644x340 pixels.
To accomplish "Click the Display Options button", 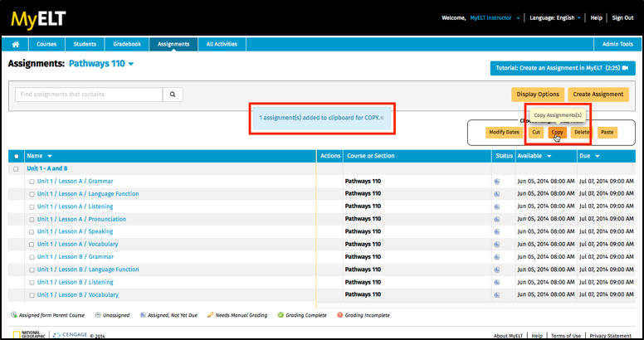I will [538, 95].
